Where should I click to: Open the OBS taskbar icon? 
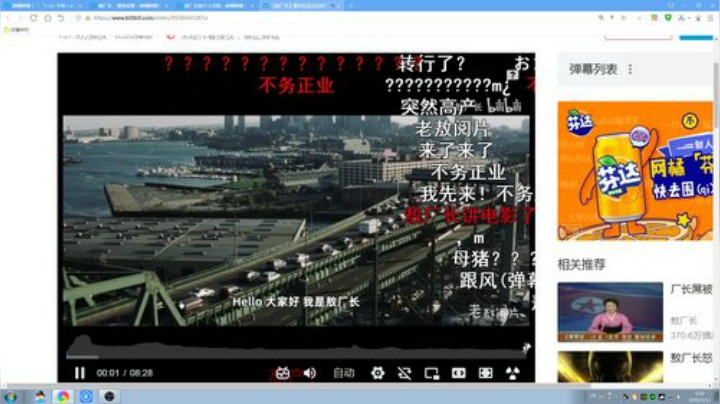point(109,396)
